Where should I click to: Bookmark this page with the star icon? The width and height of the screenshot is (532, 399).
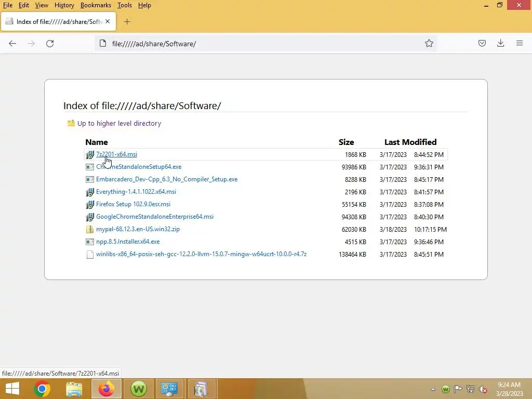coord(429,43)
